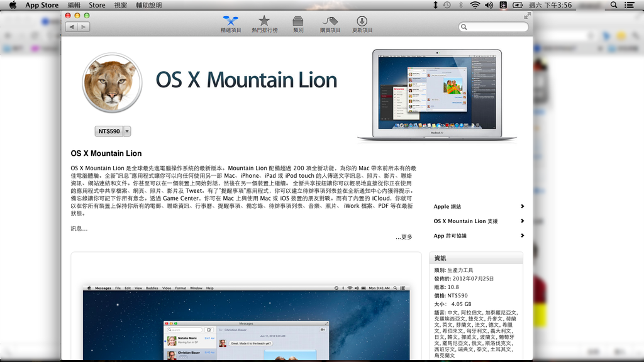The height and width of the screenshot is (362, 644).
Task: Open OS X Mountain Lion 支援 link
Action: coord(465,221)
